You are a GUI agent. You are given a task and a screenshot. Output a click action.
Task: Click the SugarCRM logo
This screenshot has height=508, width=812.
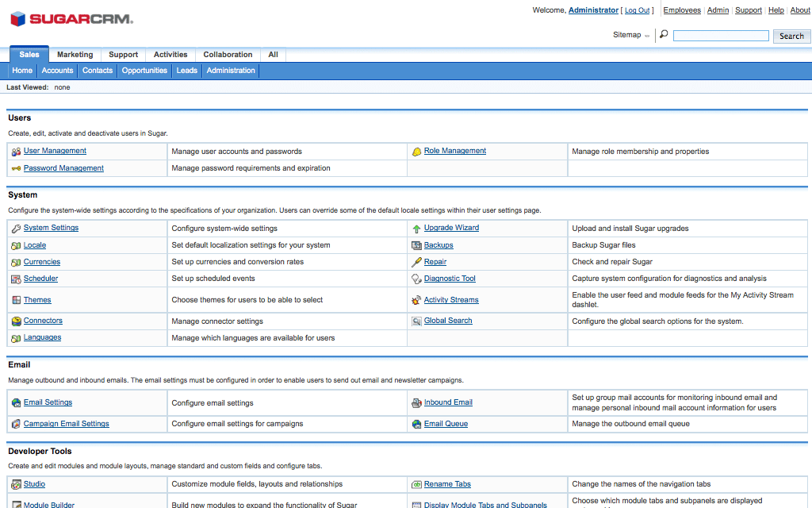point(71,19)
